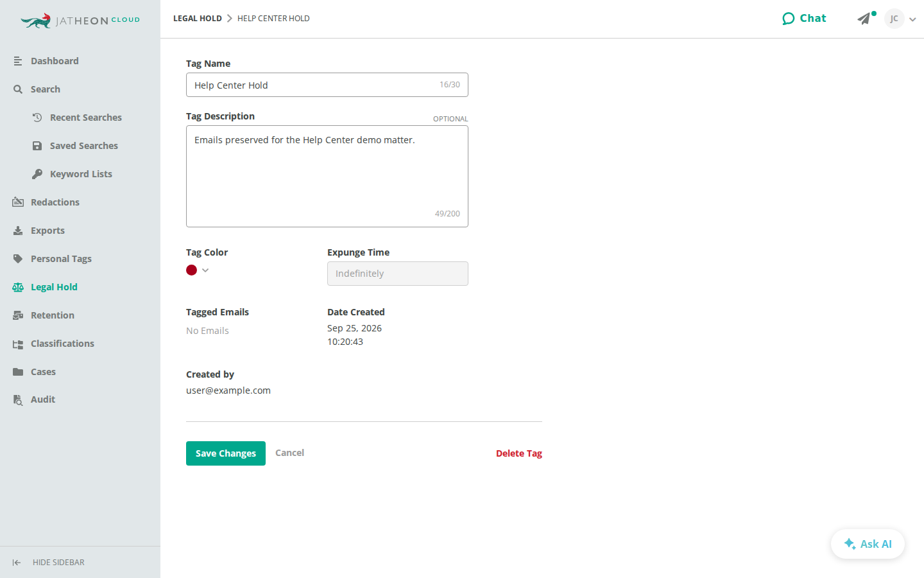Click the Saved Searches disk icon
The image size is (924, 578).
[37, 146]
